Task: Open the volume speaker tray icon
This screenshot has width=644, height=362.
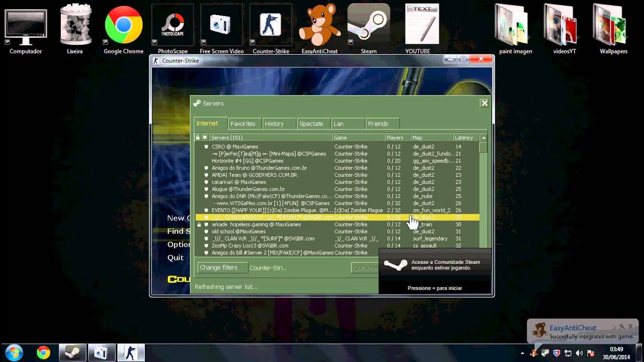Action: pos(580,353)
